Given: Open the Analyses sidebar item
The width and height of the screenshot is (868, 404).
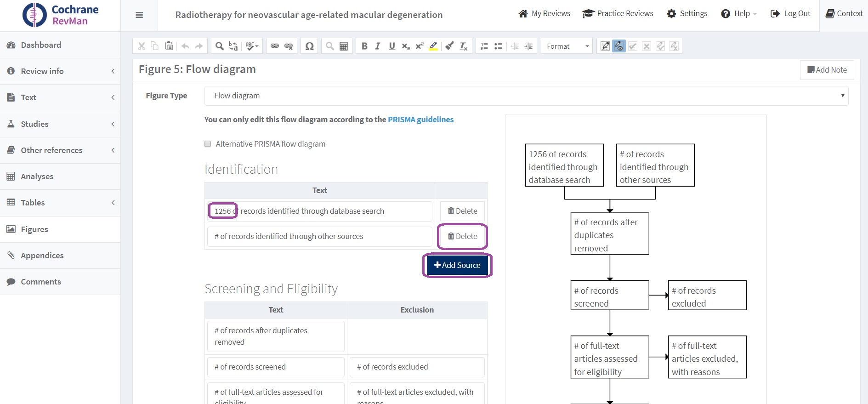Looking at the screenshot, I should point(60,176).
